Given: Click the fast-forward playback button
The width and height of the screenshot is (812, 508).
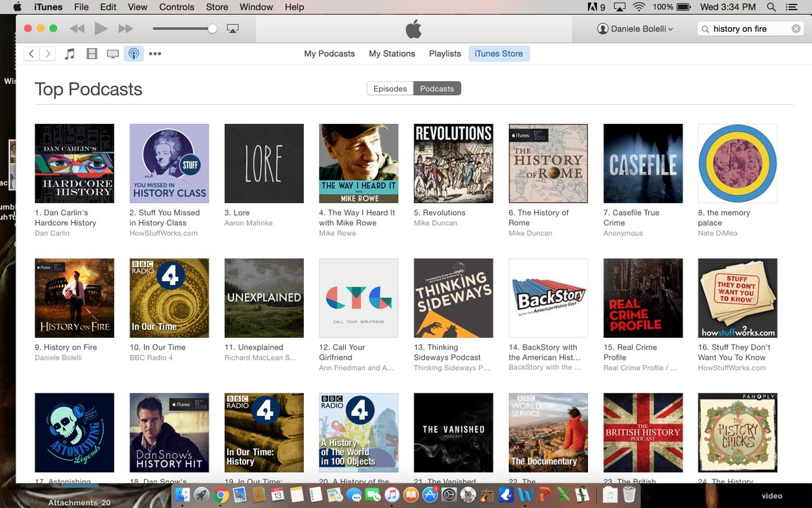Looking at the screenshot, I should [x=126, y=28].
